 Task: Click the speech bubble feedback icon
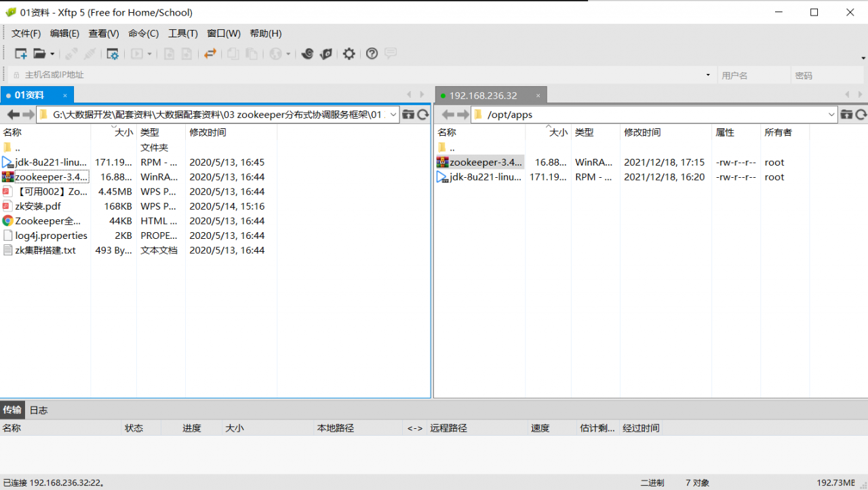tap(391, 53)
